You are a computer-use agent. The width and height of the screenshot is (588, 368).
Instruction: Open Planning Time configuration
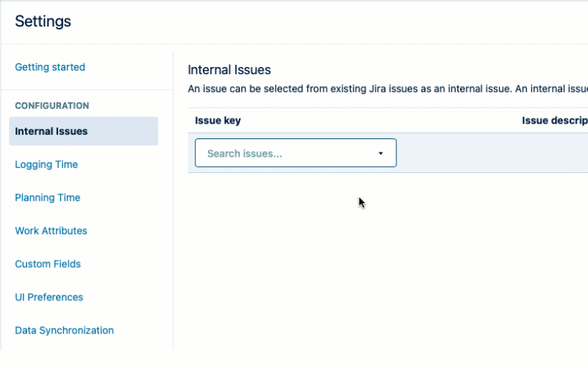pyautogui.click(x=48, y=198)
